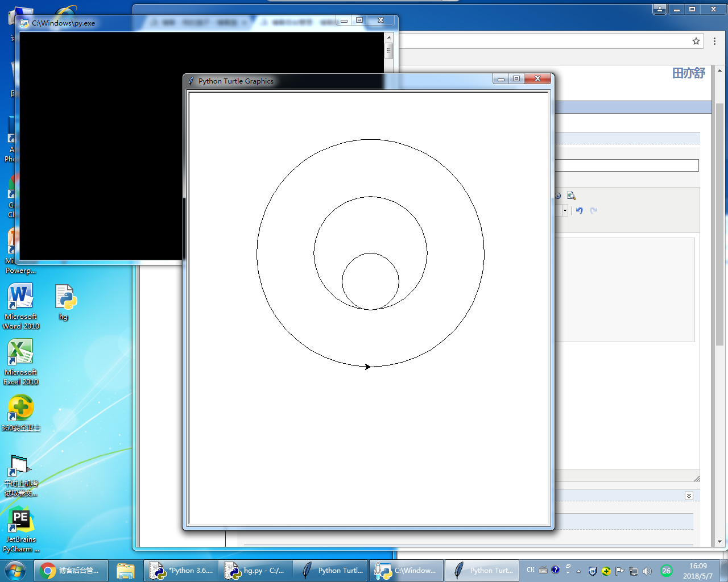The image size is (728, 582).
Task: Show hidden system tray icons
Action: tap(578, 571)
